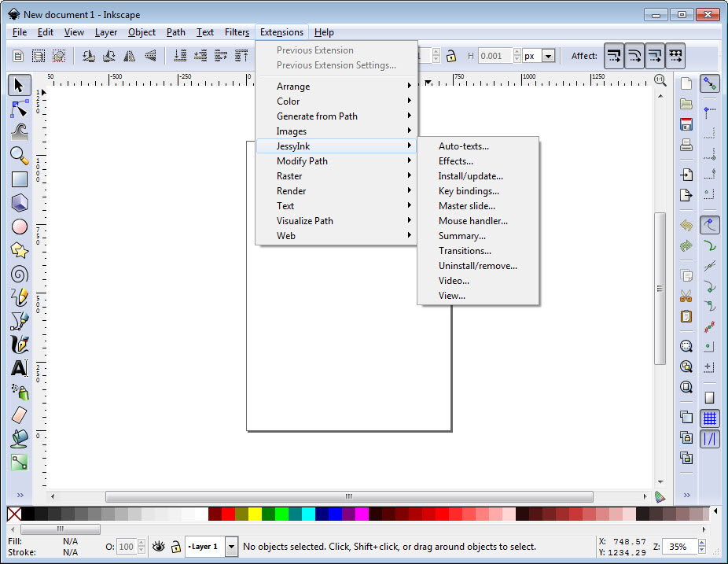728x564 pixels.
Task: Toggle width/height lock icon
Action: 450,56
